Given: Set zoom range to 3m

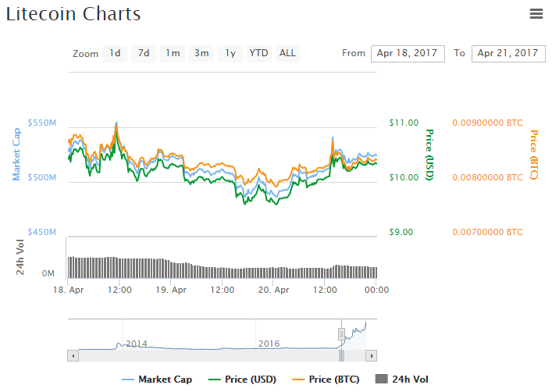Looking at the screenshot, I should 201,54.
